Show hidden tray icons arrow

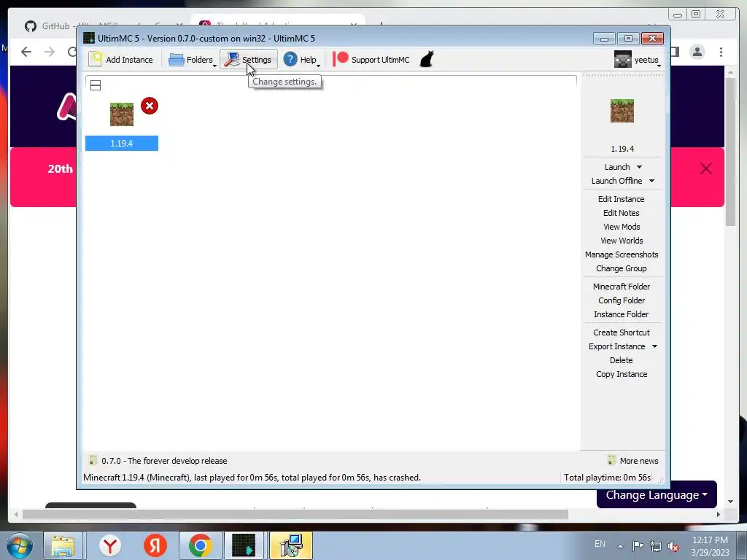tap(620, 546)
